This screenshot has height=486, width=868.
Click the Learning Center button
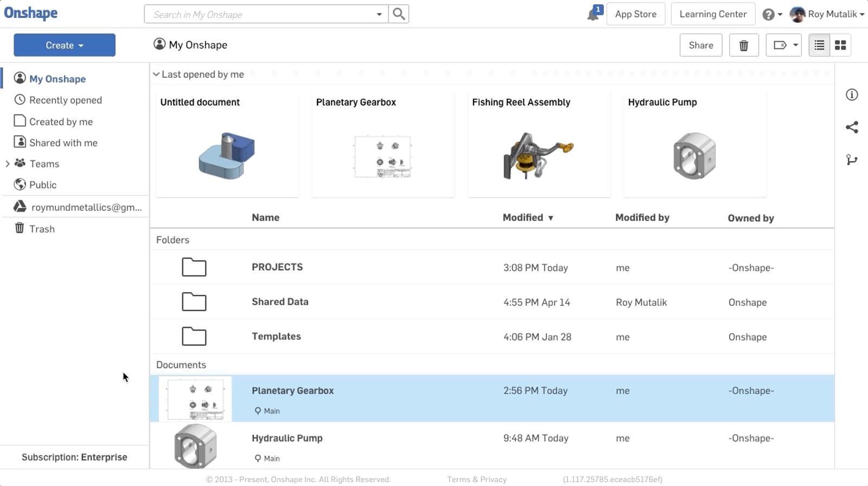pos(713,15)
